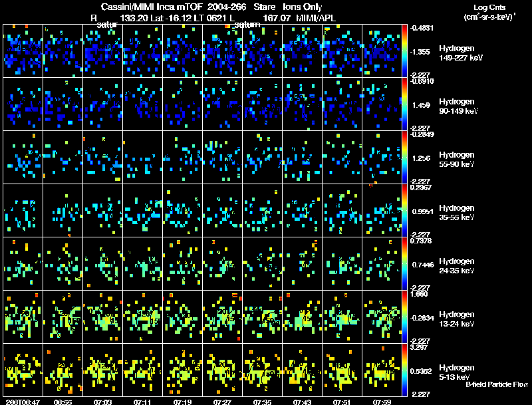Select the 'Hydrogen 90-149 keV' row label
Image resolution: width=532 pixels, height=405 pixels.
[459, 106]
